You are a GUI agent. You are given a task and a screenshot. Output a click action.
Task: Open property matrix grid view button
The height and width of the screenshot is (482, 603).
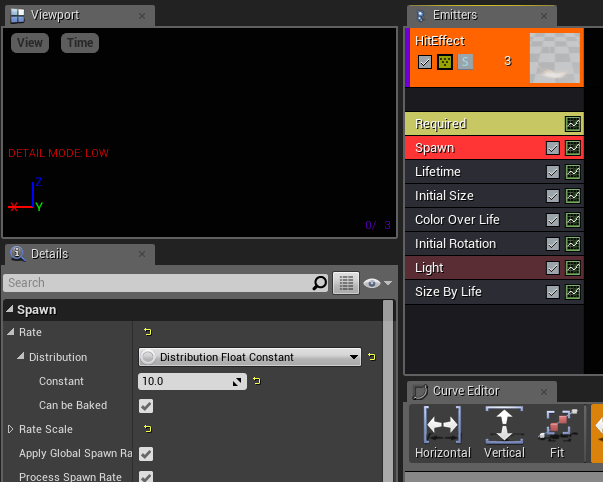pos(346,283)
